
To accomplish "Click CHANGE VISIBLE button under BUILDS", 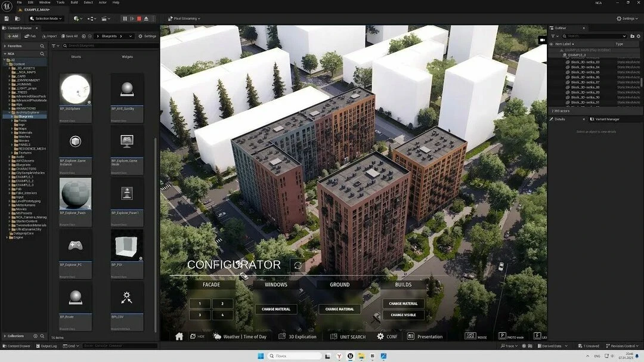I will coord(403,315).
